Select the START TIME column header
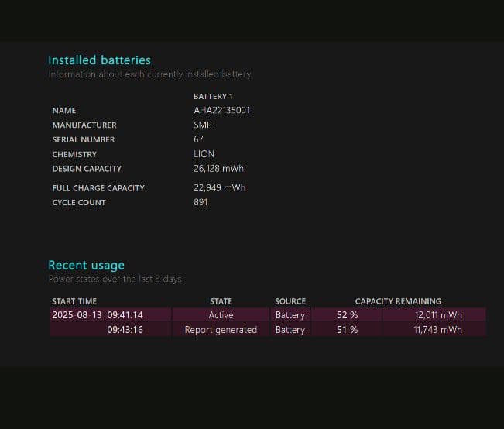The width and height of the screenshot is (504, 429). (74, 301)
